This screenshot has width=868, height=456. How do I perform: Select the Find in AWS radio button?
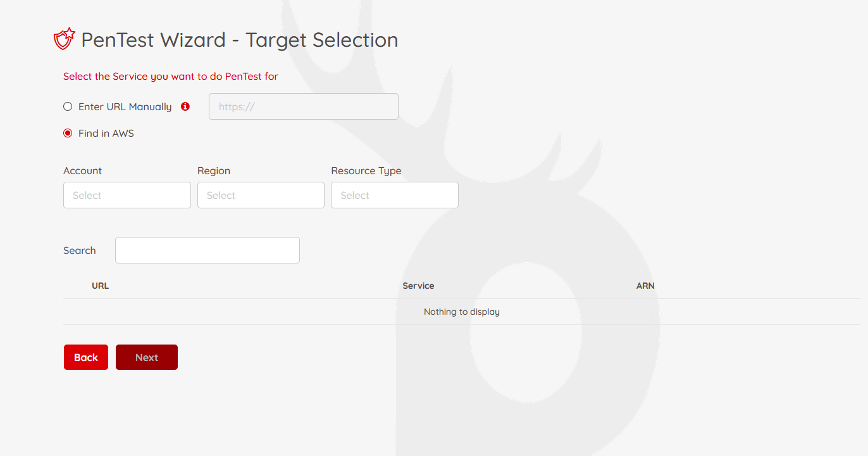click(x=68, y=133)
